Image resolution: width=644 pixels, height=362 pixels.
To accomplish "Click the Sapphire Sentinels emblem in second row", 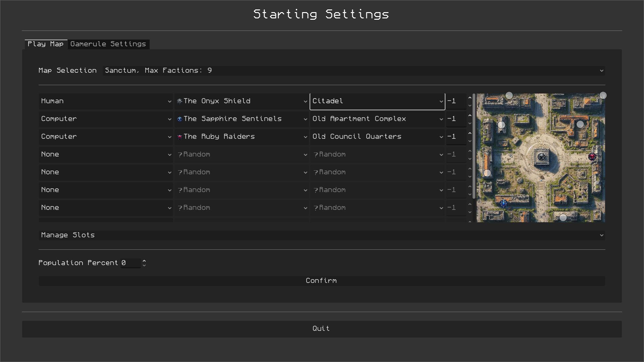I will click(180, 119).
